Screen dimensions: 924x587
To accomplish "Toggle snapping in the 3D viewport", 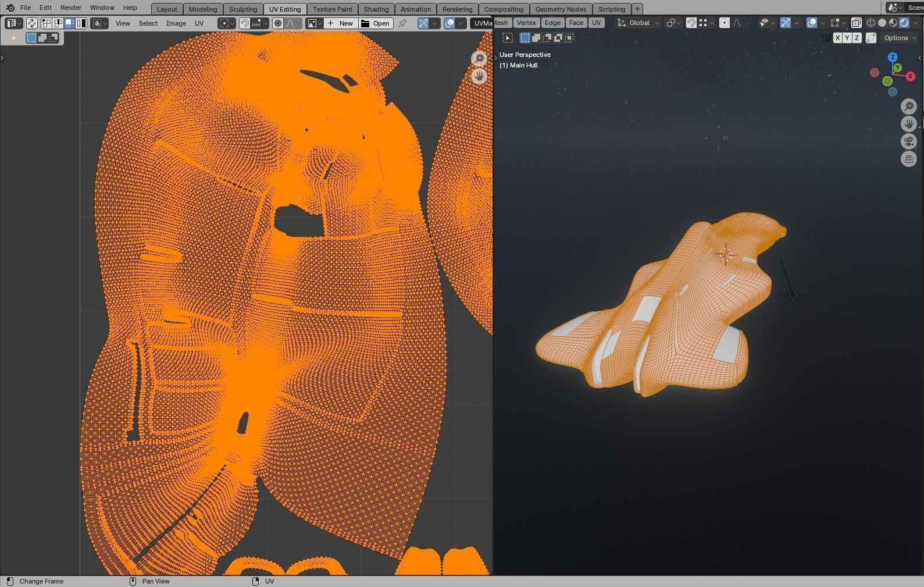I will pos(691,23).
